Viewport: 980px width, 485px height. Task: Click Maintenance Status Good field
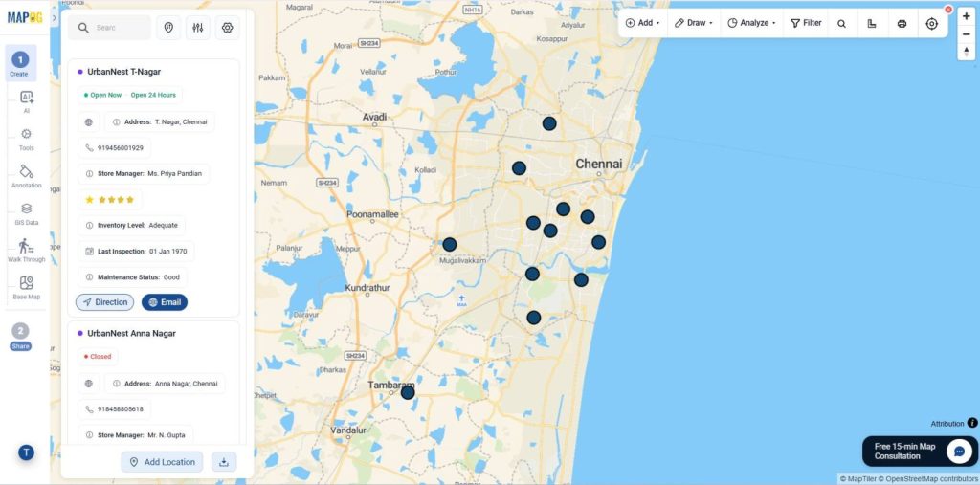point(132,276)
